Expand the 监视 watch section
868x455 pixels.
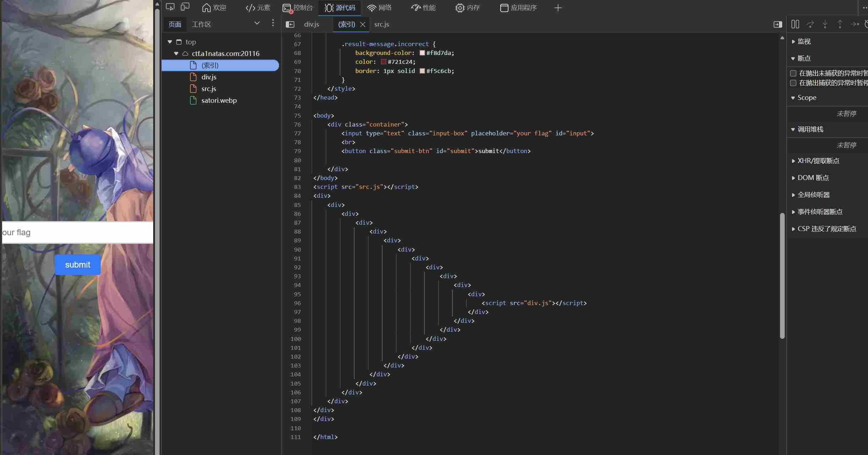793,41
